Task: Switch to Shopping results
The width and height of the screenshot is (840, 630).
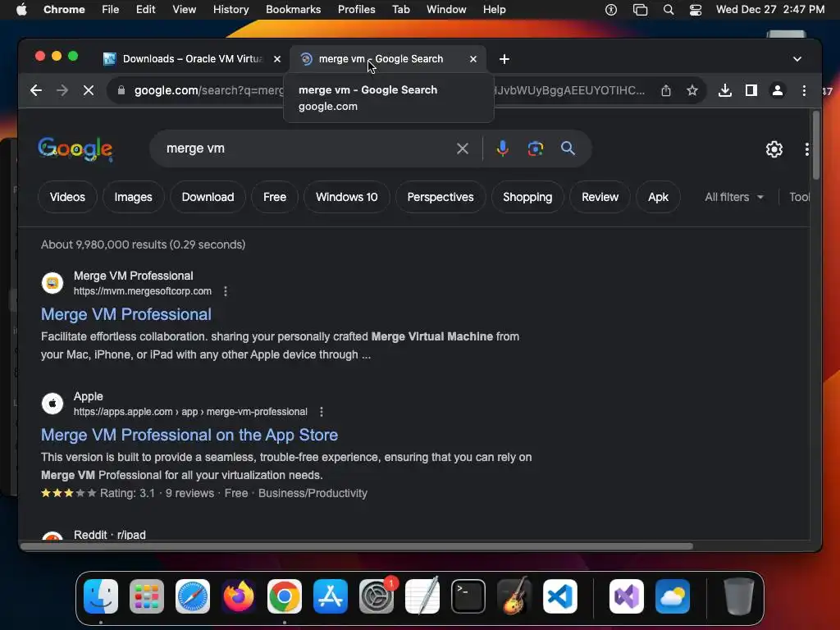Action: 527,197
